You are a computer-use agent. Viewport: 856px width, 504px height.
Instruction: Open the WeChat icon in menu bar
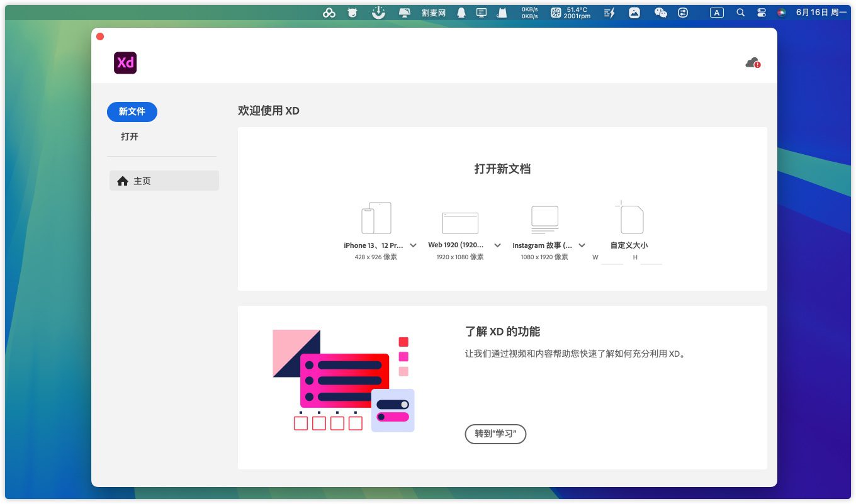tap(660, 13)
